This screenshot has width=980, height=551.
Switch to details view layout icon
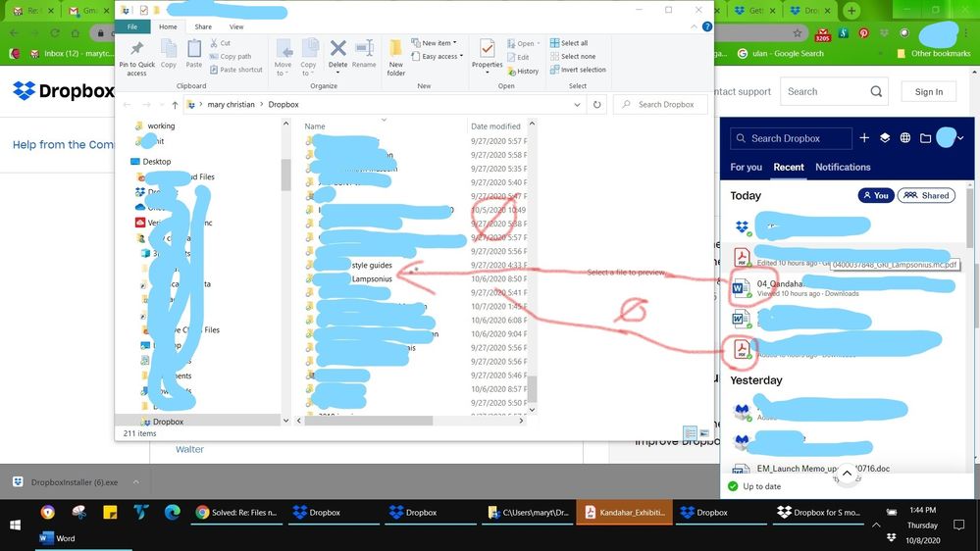690,432
